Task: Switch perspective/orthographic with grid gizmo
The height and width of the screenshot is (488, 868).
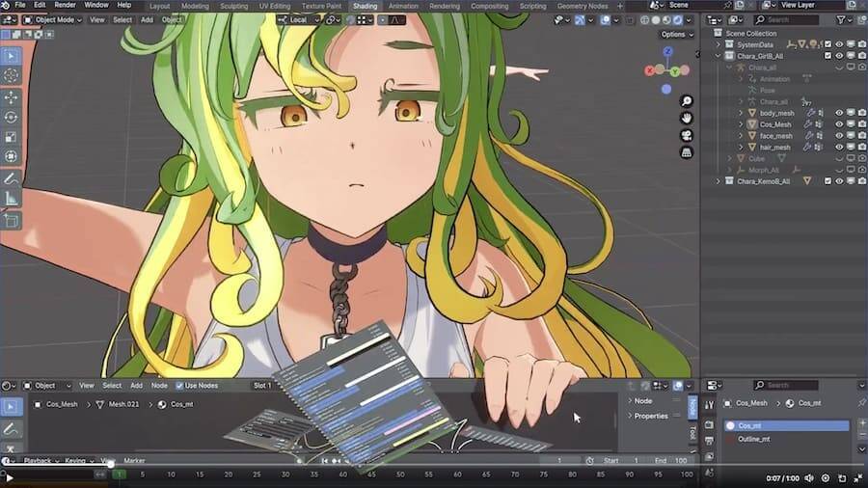Action: pos(686,151)
